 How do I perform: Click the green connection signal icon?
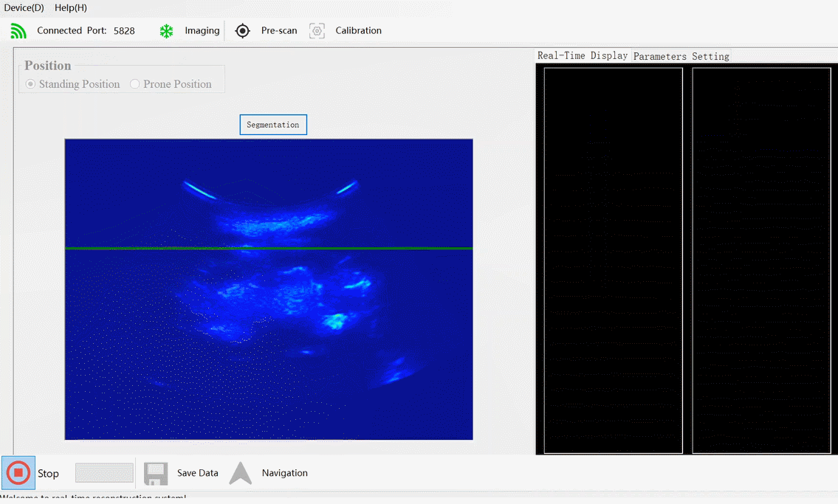point(18,31)
